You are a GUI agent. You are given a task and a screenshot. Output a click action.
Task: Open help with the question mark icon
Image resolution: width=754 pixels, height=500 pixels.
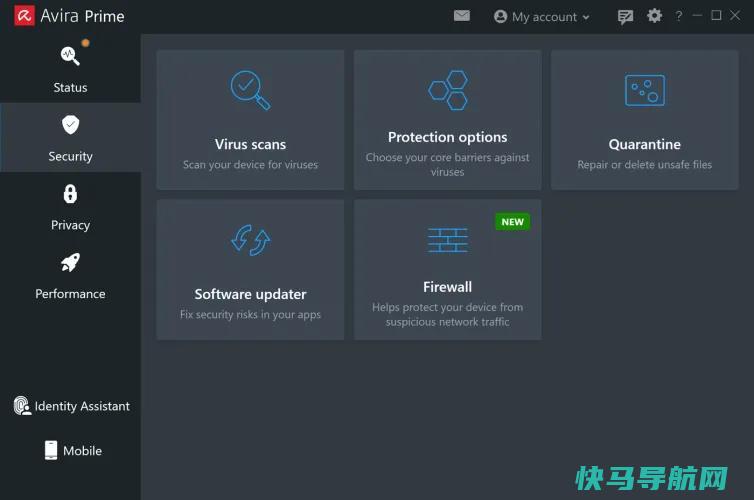[679, 16]
